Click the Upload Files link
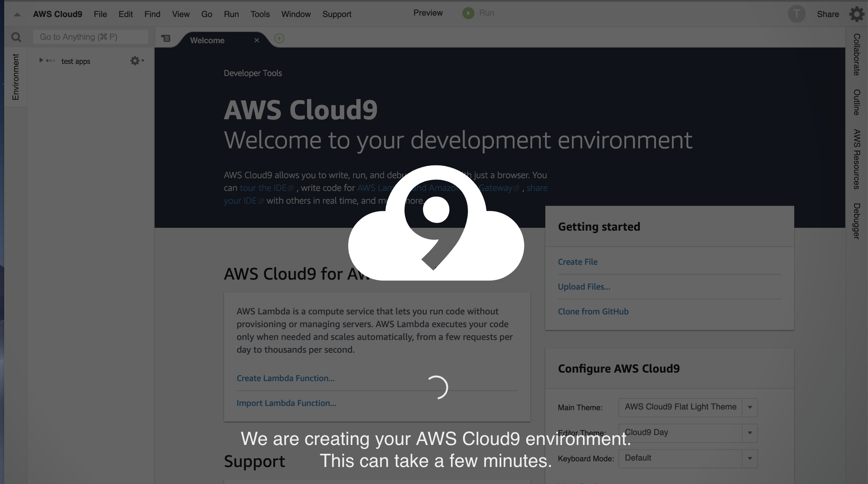Screen dimensions: 868x484 584,286
